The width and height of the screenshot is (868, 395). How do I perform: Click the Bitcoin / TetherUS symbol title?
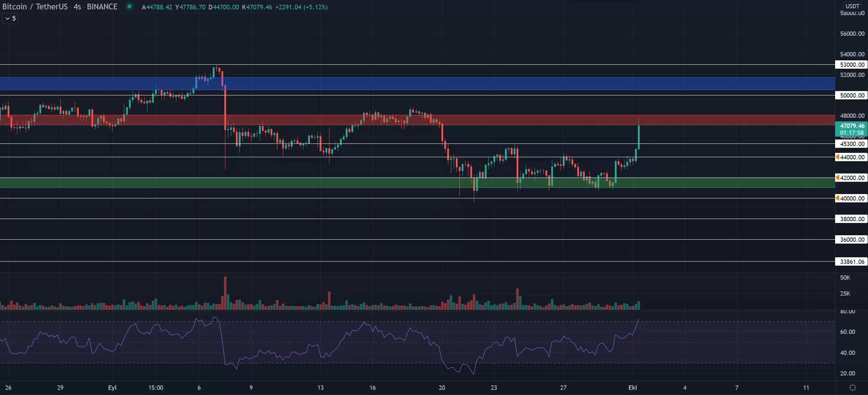click(x=35, y=7)
